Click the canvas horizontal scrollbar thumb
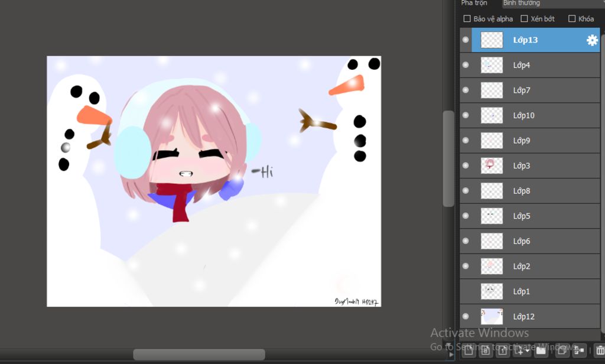This screenshot has width=605, height=364. (x=199, y=355)
